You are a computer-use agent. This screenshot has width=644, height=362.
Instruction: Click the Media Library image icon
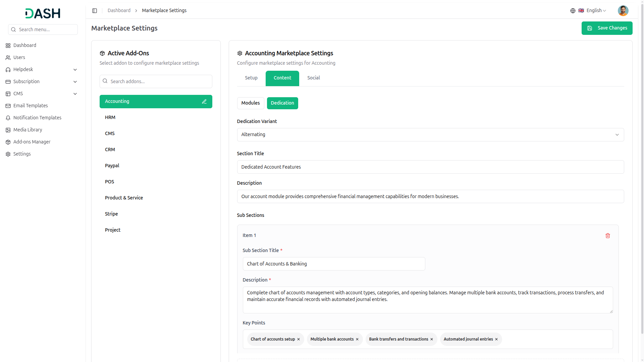coord(8,130)
